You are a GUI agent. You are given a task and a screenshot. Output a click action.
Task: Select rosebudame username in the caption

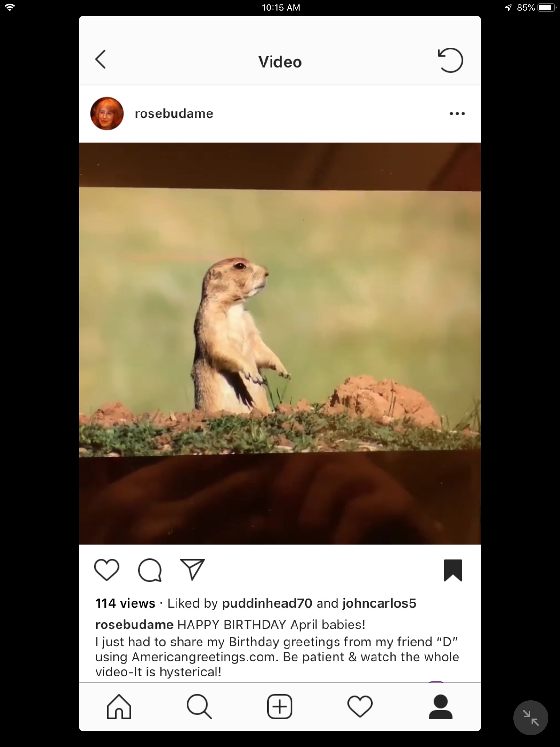pos(134,625)
